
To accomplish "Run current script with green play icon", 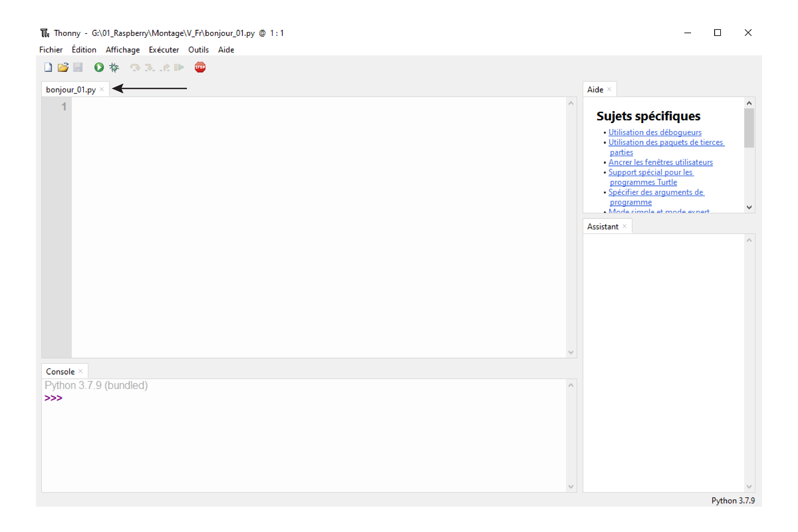I will click(99, 67).
